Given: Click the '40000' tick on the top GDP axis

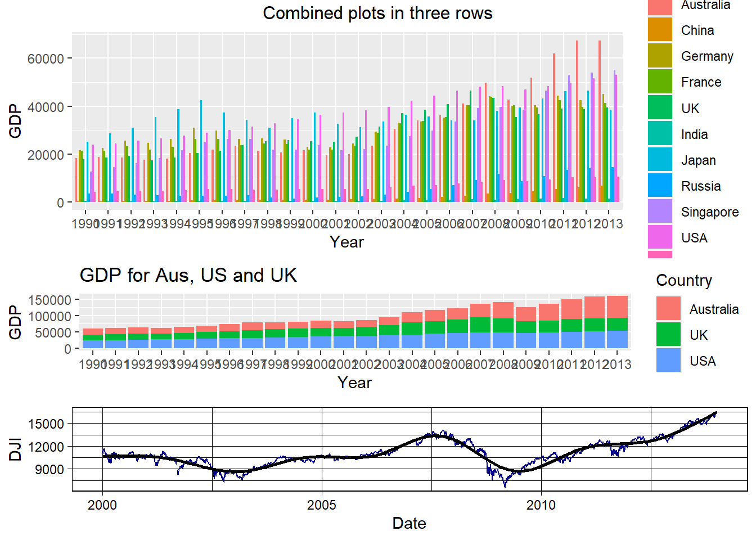Looking at the screenshot, I should 46,107.
